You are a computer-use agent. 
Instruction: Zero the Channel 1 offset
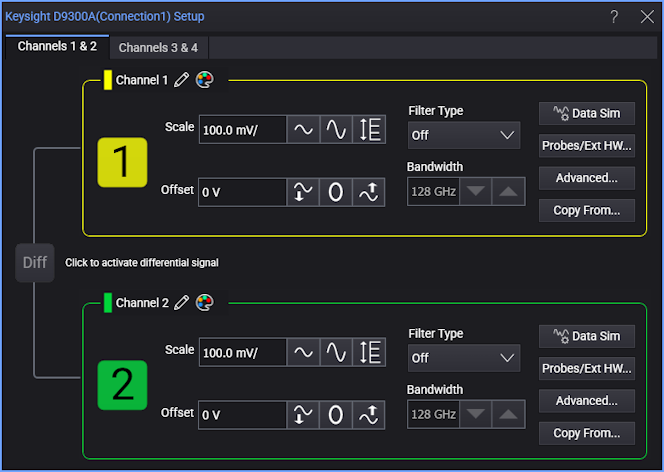point(336,192)
